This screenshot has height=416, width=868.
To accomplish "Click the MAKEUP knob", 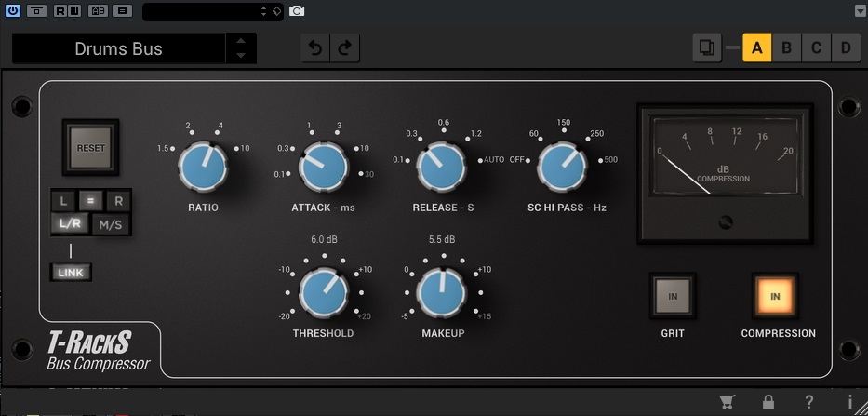I will click(442, 293).
